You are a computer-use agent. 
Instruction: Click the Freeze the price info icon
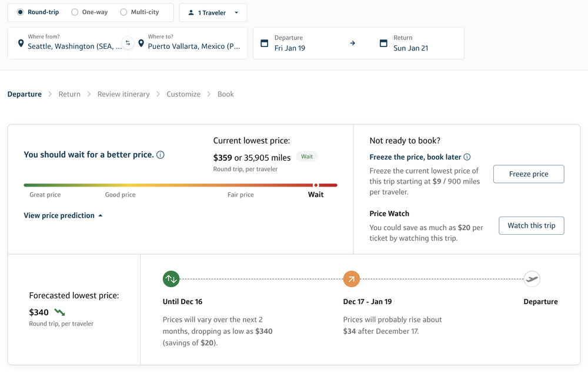pos(466,156)
